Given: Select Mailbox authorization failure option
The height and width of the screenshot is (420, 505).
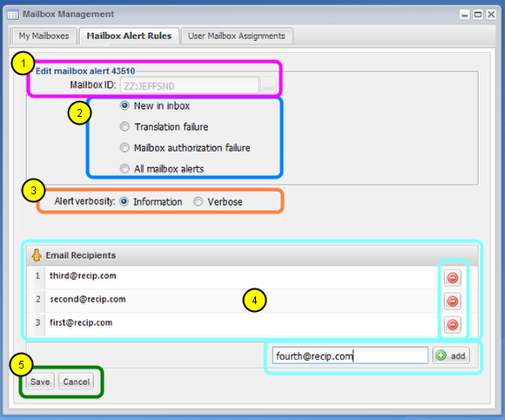Looking at the screenshot, I should click(125, 147).
